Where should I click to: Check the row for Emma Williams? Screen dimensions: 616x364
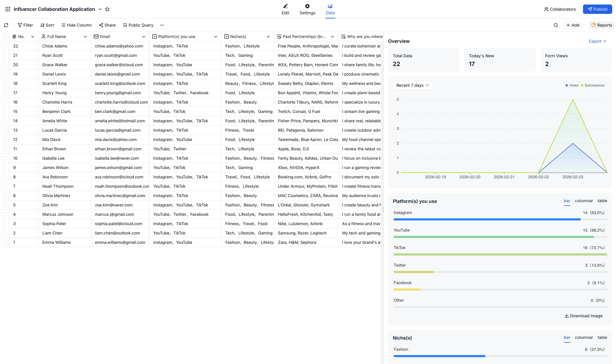coord(5,242)
